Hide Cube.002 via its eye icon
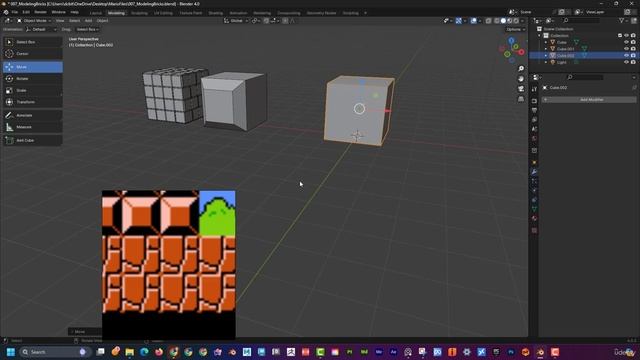Viewport: 640px width, 360px height. (627, 56)
